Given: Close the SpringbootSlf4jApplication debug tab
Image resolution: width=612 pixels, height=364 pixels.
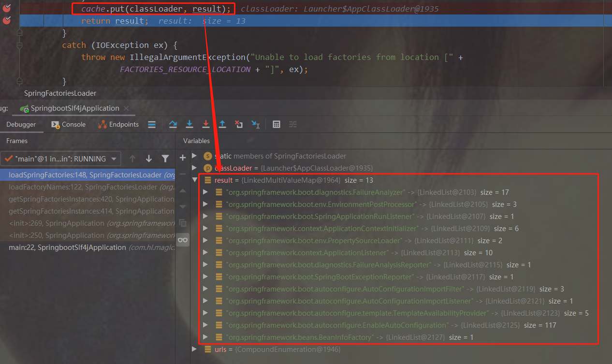Looking at the screenshot, I should (127, 108).
